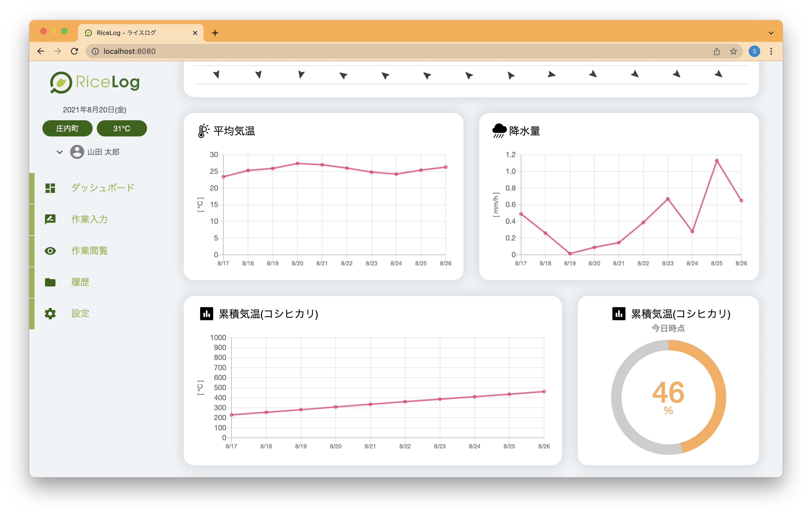Open Chrome's three-dot menu

coord(771,51)
